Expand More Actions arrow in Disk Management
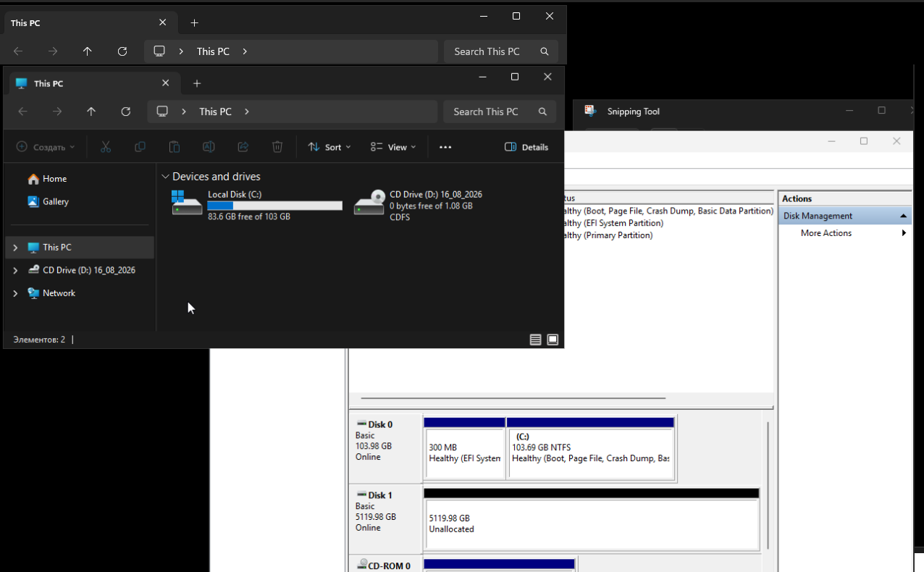Screen dimensions: 924x572 [x=904, y=233]
